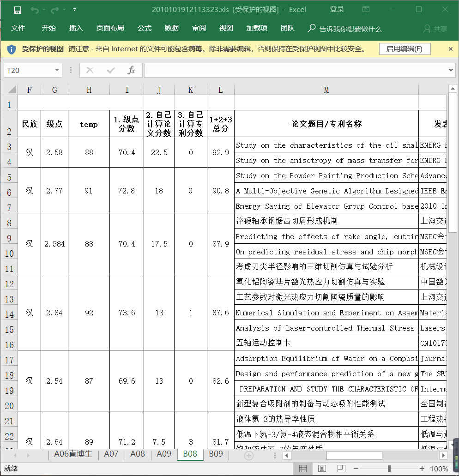Viewport: 459px width, 476px height.
Task: Select the active B08 sheet tab
Action: tap(190, 454)
